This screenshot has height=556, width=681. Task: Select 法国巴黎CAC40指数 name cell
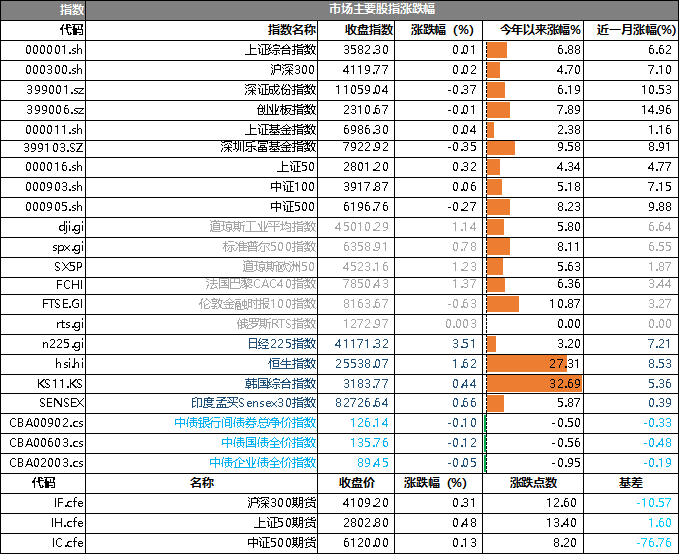202,285
